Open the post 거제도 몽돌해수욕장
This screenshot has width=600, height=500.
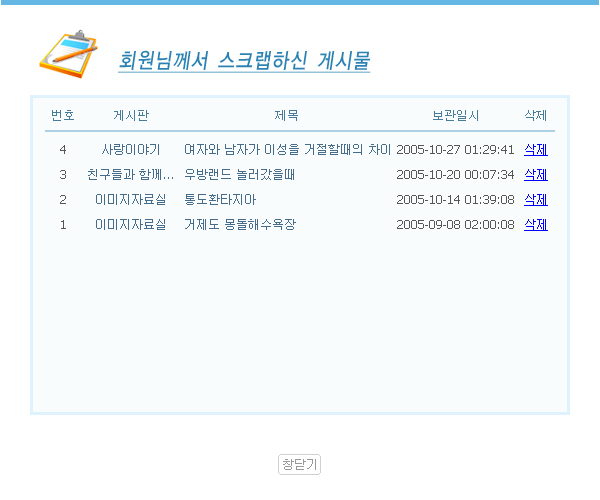240,225
